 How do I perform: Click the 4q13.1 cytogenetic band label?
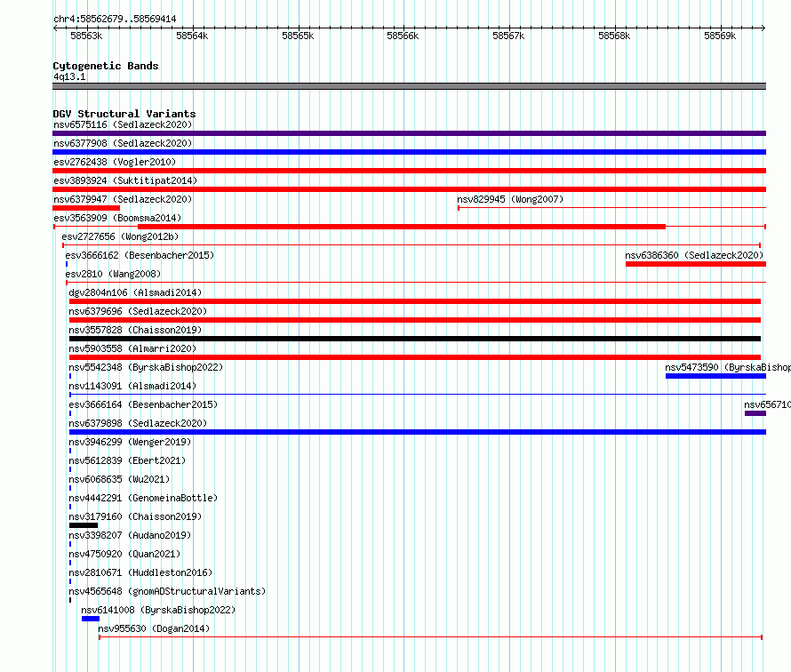pos(69,76)
